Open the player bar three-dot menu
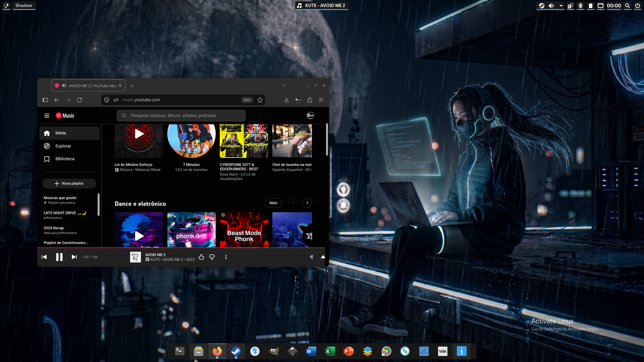644x362 pixels. coord(226,257)
